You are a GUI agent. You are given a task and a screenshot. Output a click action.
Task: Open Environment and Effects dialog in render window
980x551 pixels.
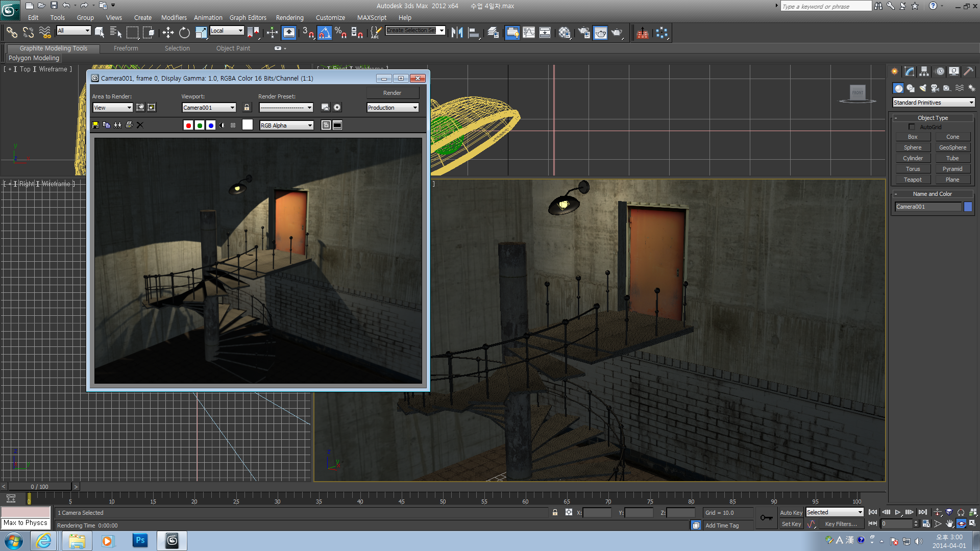337,108
